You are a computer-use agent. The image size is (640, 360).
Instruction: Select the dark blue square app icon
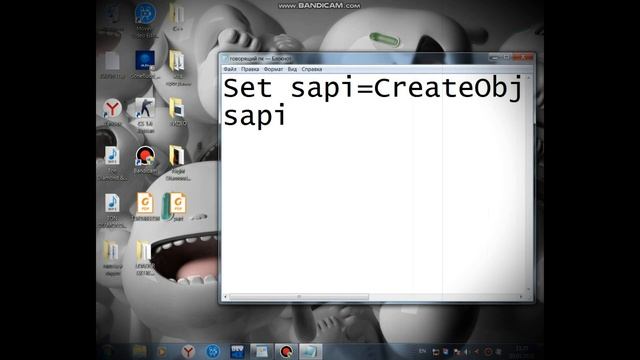click(x=145, y=60)
